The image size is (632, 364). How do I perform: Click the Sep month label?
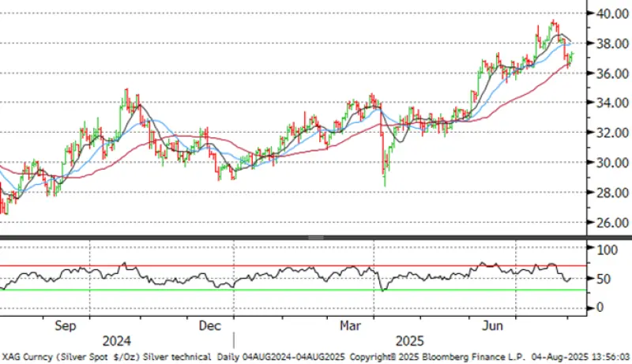[66, 326]
